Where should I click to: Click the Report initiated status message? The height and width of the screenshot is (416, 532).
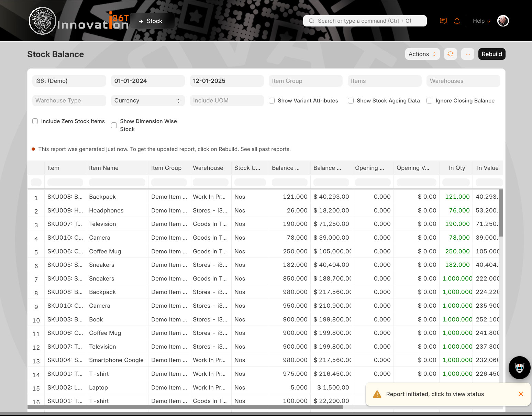pos(435,394)
